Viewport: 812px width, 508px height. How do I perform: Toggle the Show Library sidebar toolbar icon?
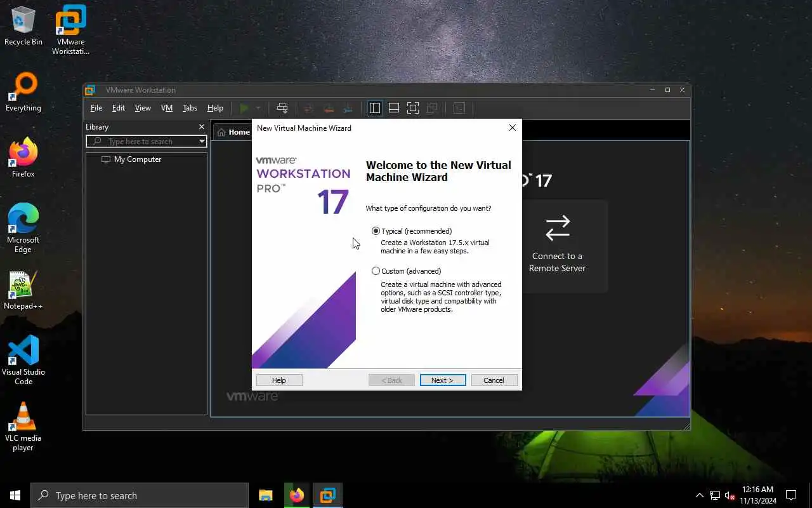click(x=375, y=108)
